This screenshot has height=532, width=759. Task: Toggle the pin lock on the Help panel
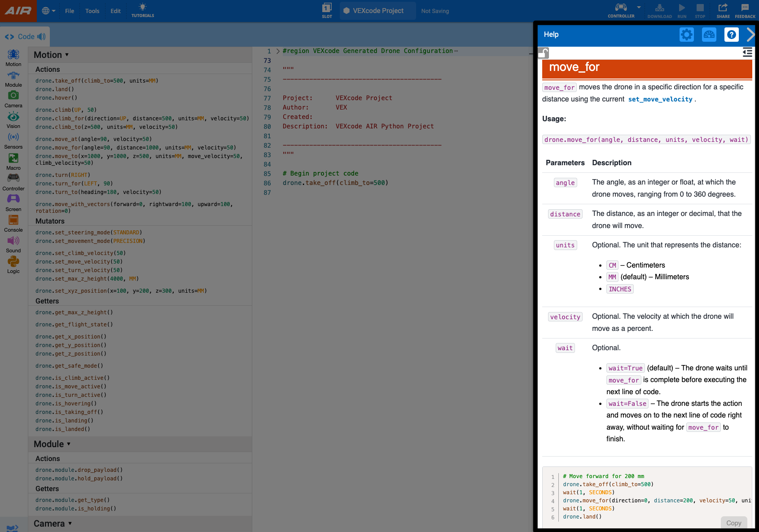click(x=543, y=53)
